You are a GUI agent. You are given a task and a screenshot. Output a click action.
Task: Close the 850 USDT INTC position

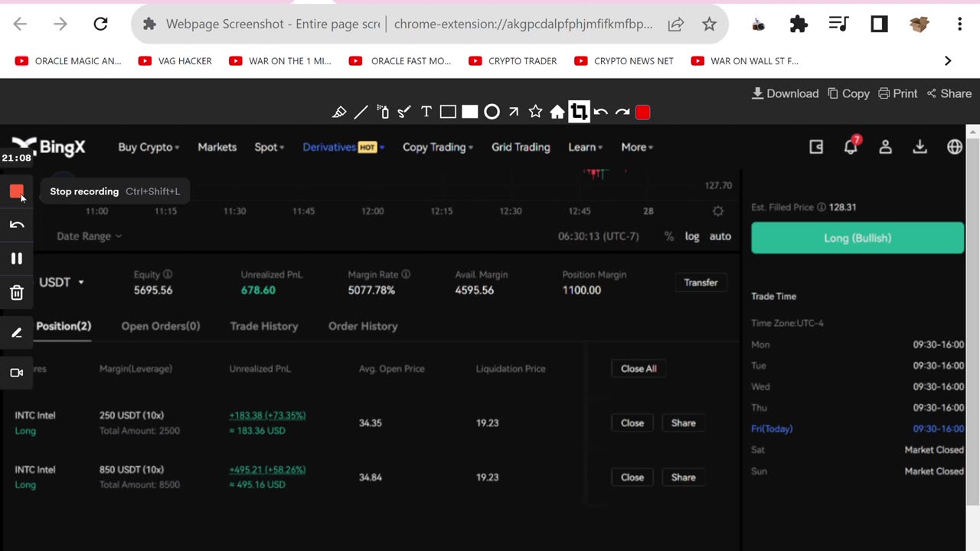pyautogui.click(x=632, y=478)
